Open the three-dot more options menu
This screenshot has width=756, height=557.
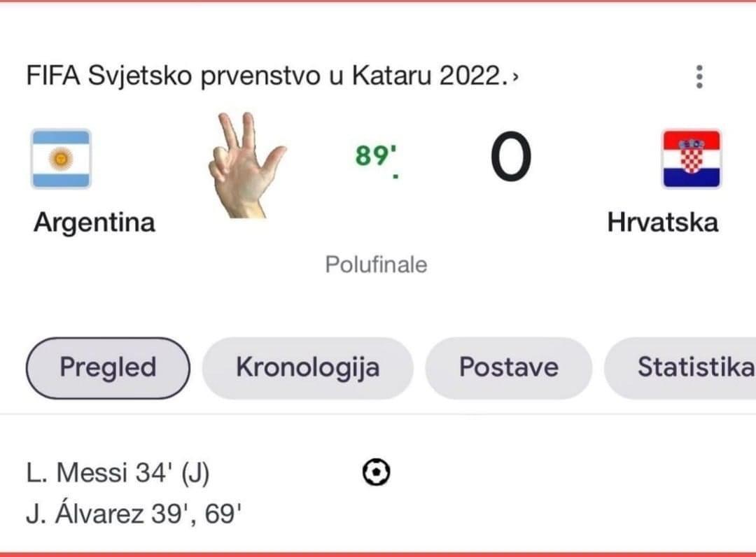pos(698,76)
